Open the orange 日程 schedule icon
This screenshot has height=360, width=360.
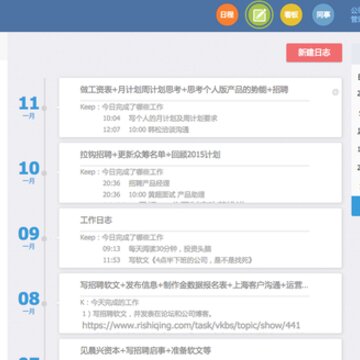227,15
